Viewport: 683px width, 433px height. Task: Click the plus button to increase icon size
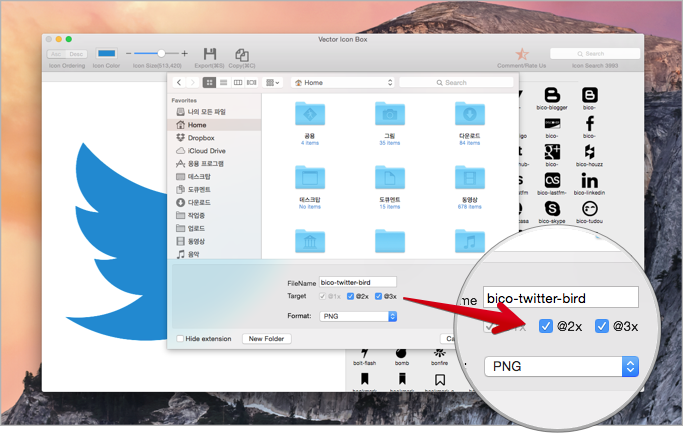pos(185,54)
